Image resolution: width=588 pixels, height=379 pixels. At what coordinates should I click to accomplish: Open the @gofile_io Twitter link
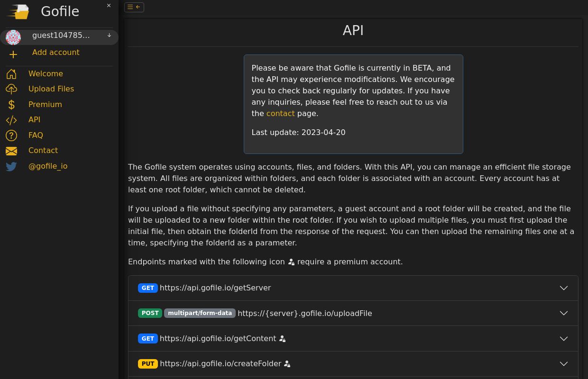point(48,166)
